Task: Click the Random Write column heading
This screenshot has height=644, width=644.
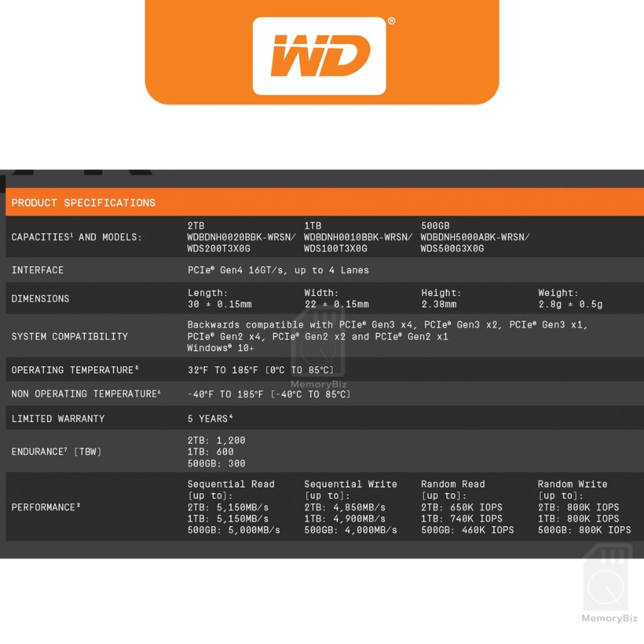Action: click(572, 484)
